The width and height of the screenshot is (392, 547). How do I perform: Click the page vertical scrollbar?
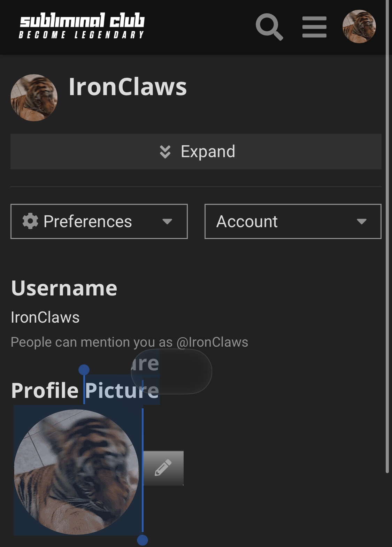387,237
